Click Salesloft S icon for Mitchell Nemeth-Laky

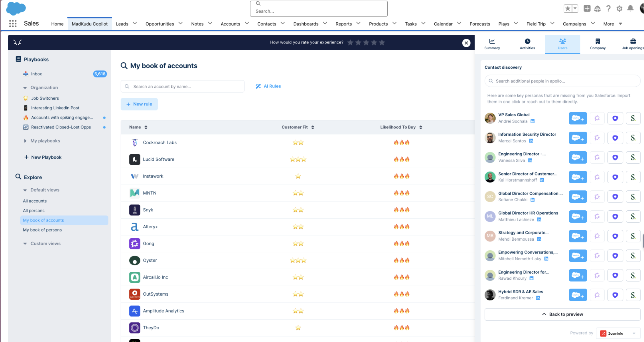click(x=633, y=256)
